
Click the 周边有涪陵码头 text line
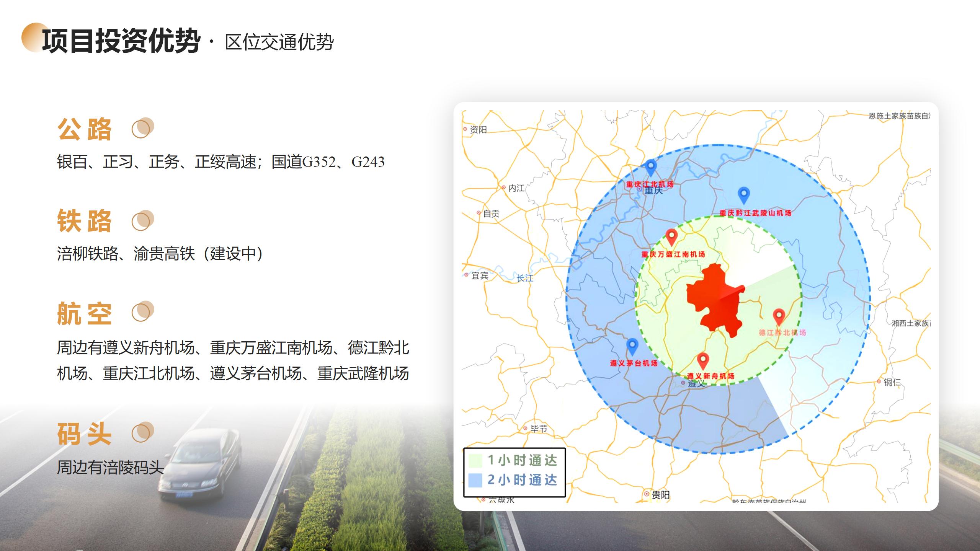pyautogui.click(x=110, y=467)
